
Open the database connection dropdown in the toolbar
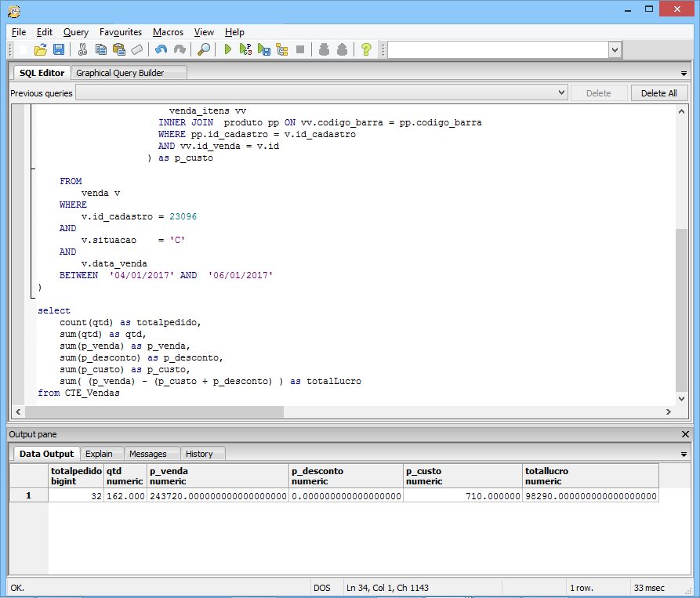point(615,49)
